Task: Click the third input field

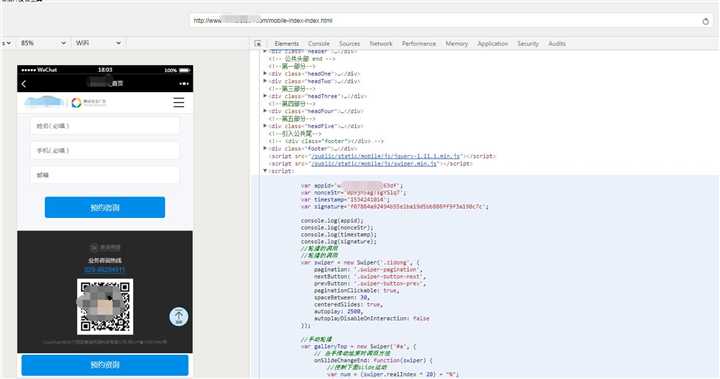Action: coord(105,175)
